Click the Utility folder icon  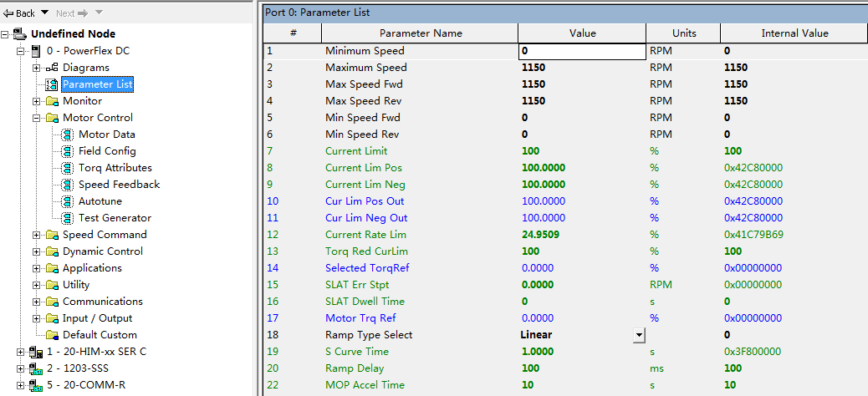(x=53, y=285)
